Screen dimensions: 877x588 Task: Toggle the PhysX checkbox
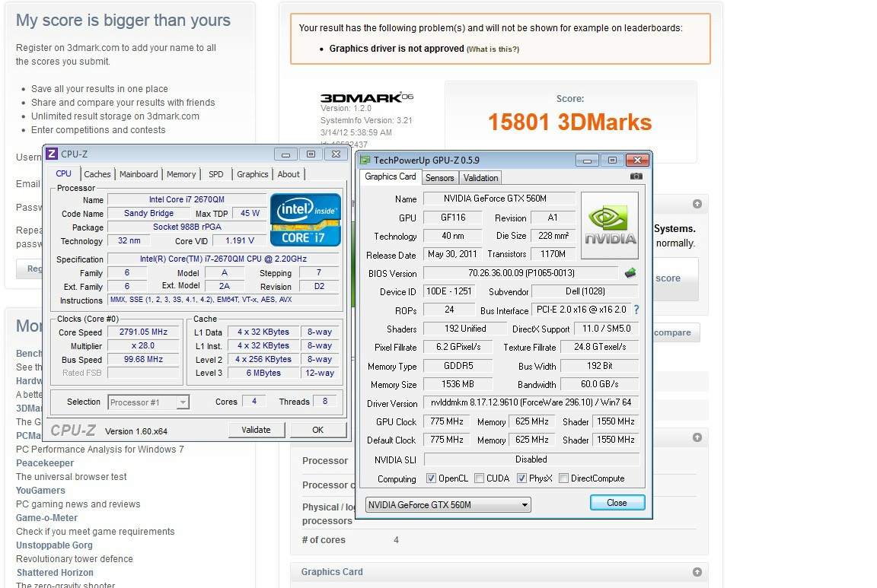521,478
